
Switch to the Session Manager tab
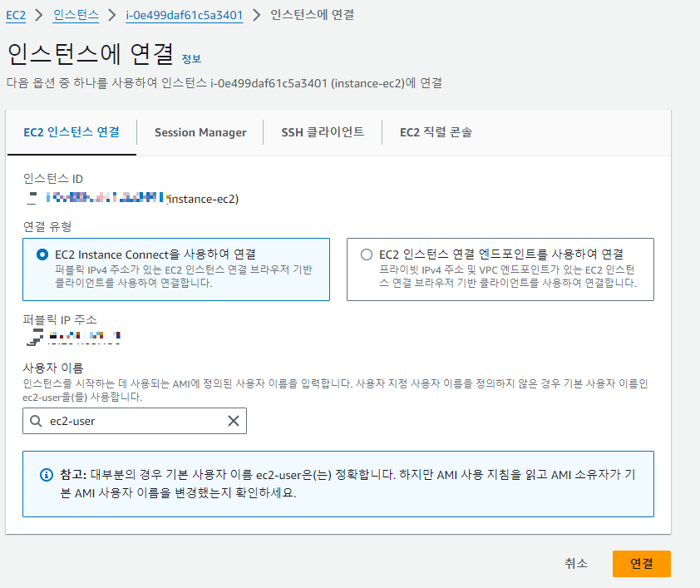pyautogui.click(x=200, y=132)
